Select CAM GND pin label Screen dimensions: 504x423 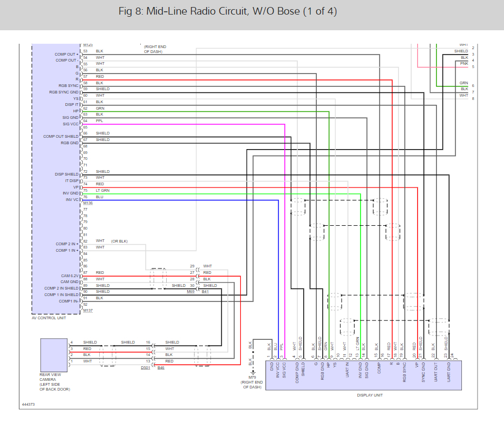click(x=70, y=282)
